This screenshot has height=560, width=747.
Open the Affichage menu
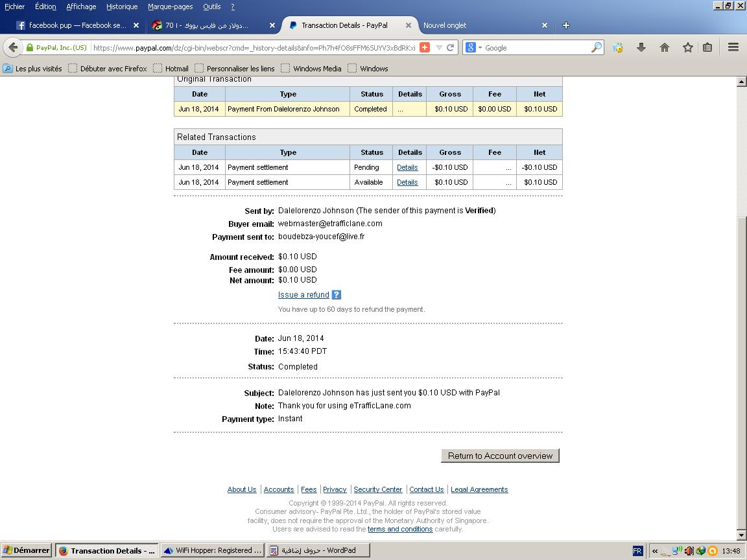81,6
